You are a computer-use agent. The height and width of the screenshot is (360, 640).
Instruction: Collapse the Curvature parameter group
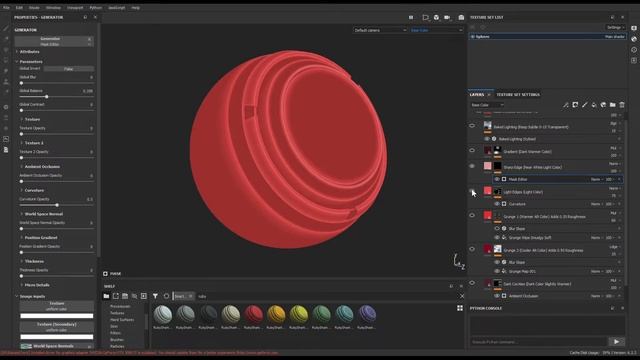point(34,191)
